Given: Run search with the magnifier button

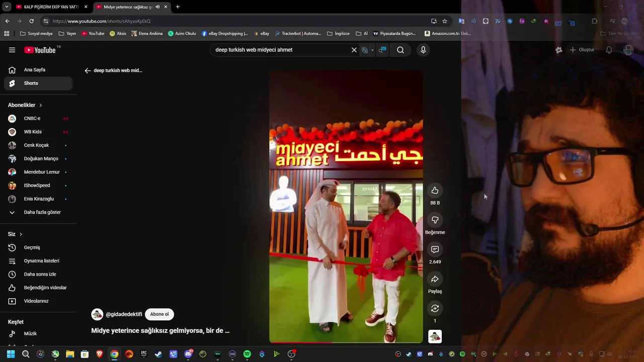Looking at the screenshot, I should pyautogui.click(x=400, y=50).
